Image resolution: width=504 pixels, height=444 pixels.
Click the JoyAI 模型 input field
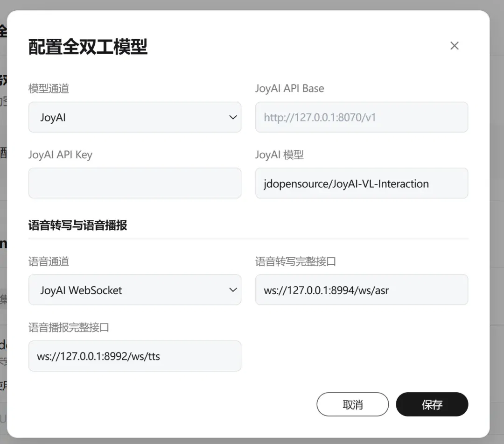click(x=362, y=183)
